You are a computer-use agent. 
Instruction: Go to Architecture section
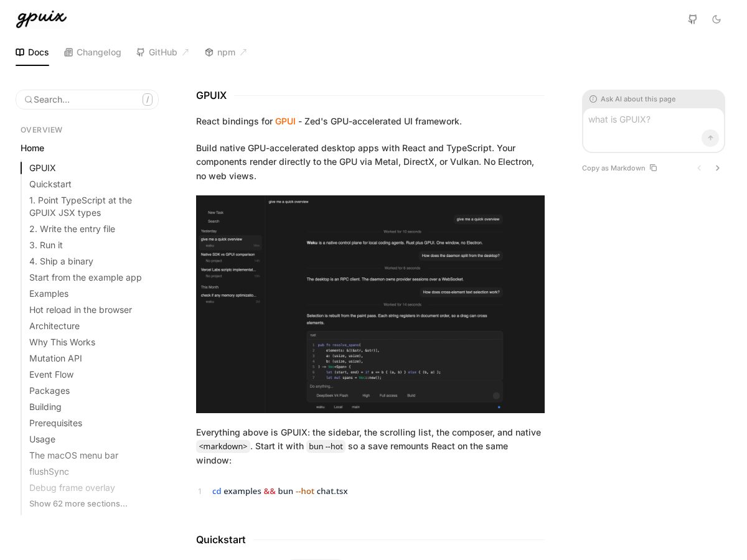tap(54, 326)
